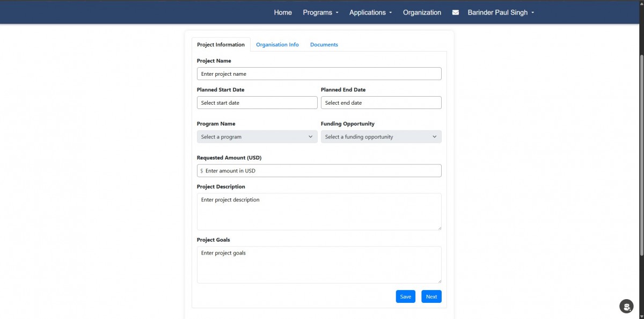Image resolution: width=644 pixels, height=319 pixels.
Task: Expand the Programs menu
Action: click(320, 12)
